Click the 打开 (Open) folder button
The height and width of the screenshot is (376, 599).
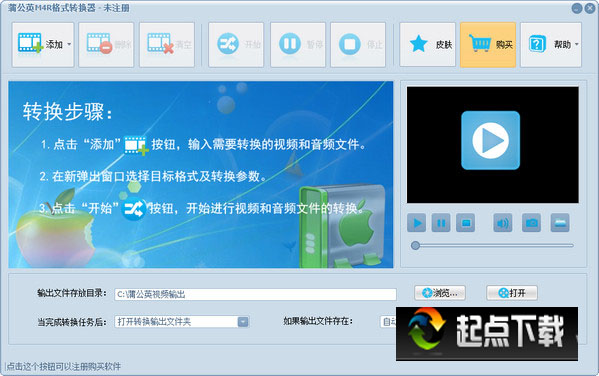pos(512,293)
